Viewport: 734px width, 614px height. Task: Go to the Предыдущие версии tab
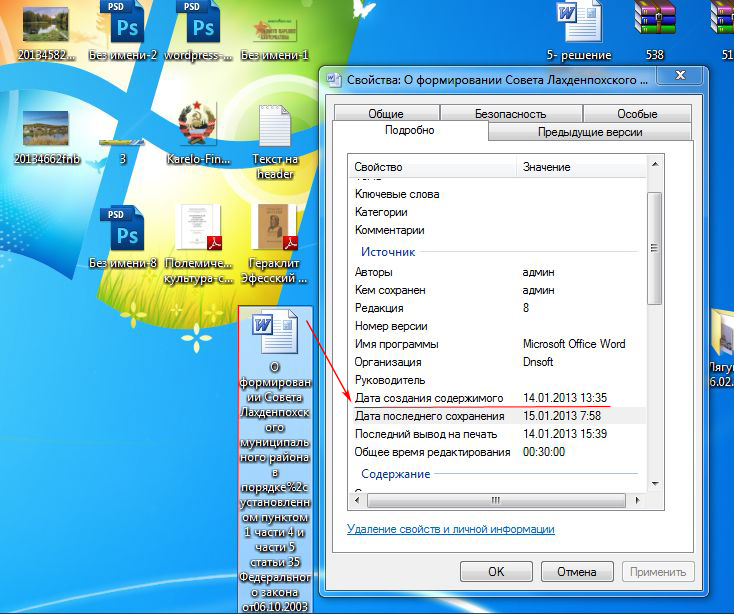click(590, 132)
